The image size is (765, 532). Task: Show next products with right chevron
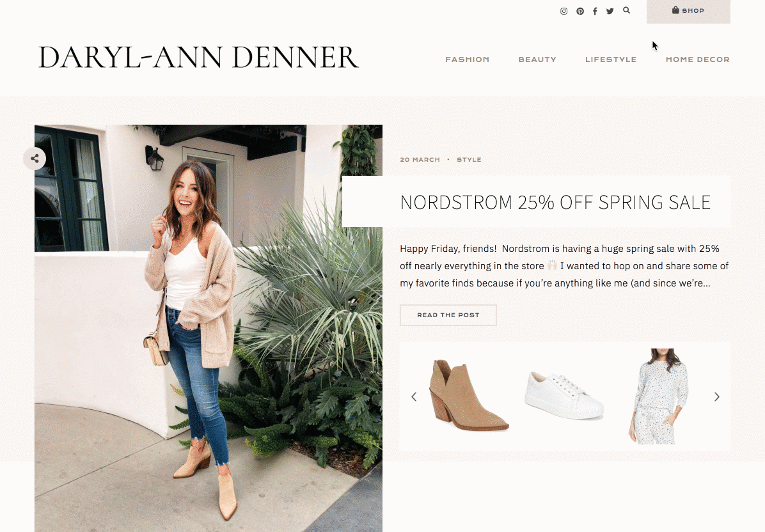716,397
